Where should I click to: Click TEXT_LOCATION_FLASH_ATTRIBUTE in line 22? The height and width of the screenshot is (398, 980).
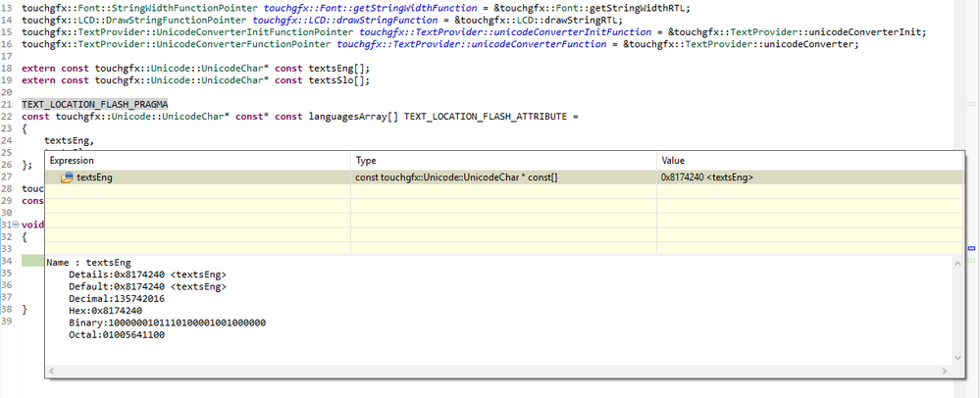486,117
